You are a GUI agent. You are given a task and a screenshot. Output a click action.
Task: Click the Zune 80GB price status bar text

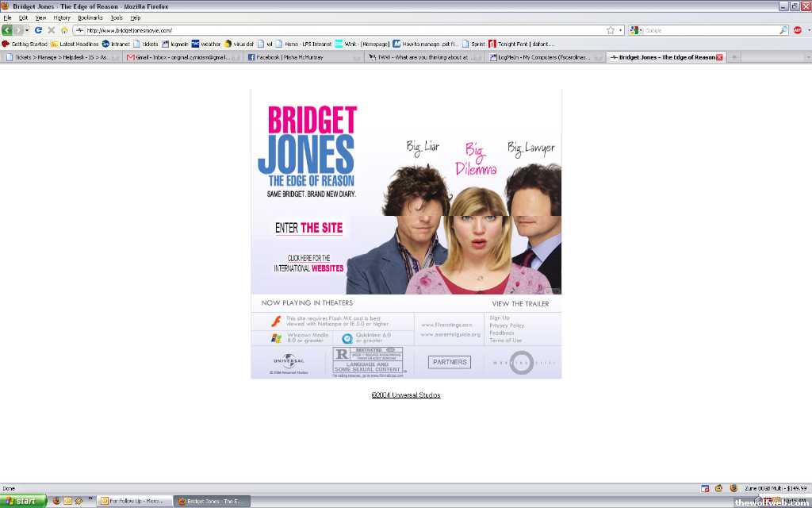pyautogui.click(x=776, y=488)
